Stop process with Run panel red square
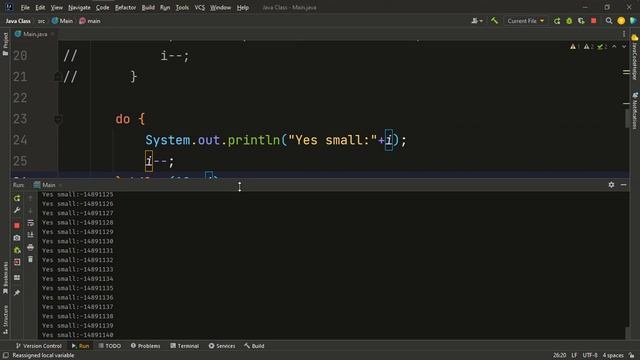The height and width of the screenshot is (360, 640). [x=17, y=225]
